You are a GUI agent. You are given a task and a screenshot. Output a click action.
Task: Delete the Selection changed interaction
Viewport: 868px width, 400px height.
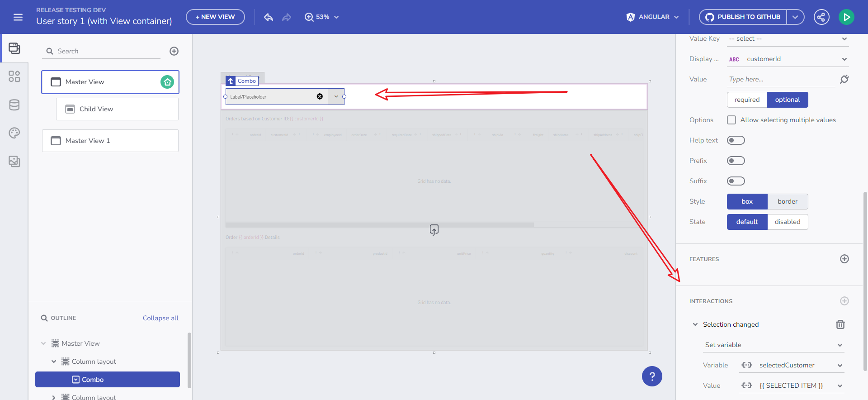[x=840, y=324]
